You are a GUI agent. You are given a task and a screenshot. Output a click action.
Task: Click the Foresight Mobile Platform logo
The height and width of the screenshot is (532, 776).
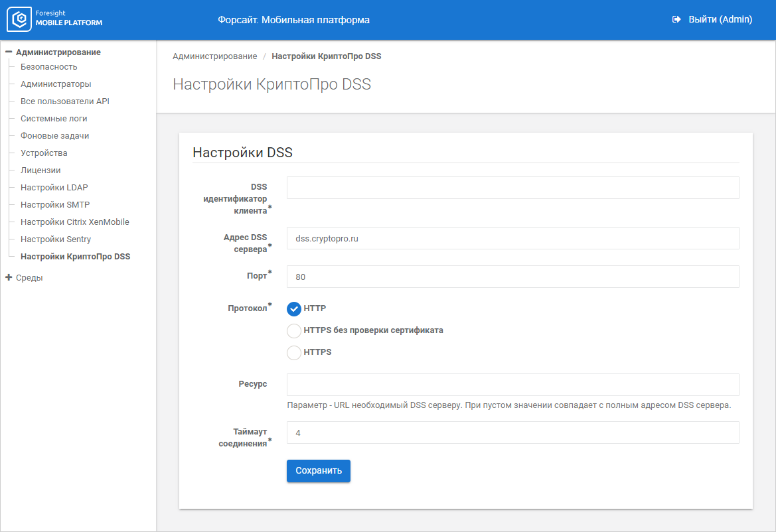pyautogui.click(x=55, y=20)
